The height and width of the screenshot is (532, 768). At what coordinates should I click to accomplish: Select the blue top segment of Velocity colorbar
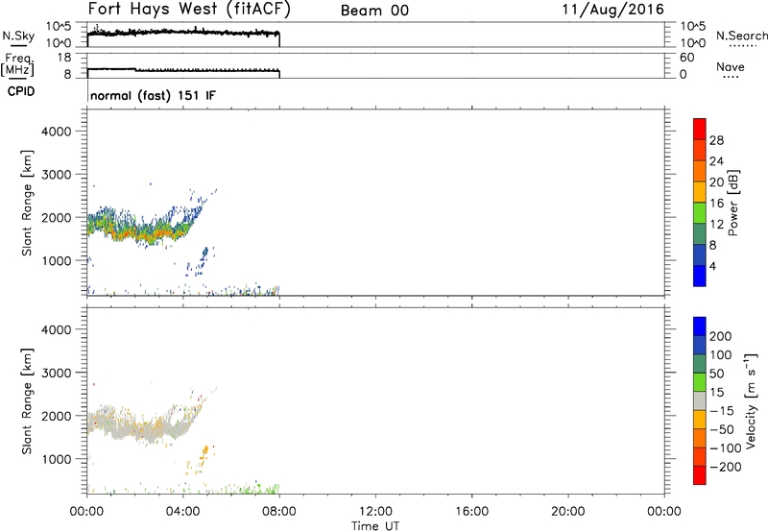(x=700, y=326)
